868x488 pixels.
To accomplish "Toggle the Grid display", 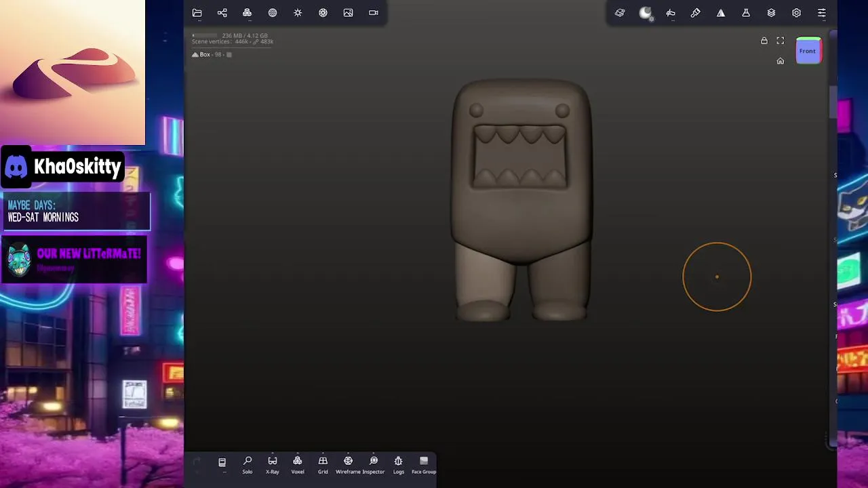I will pos(323,465).
